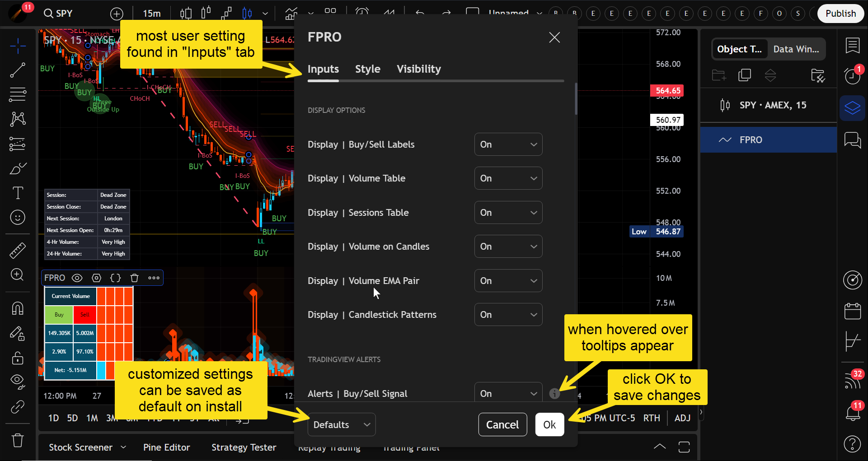Open the alerts bell icon
Screen dimensions: 868x461
(853, 412)
